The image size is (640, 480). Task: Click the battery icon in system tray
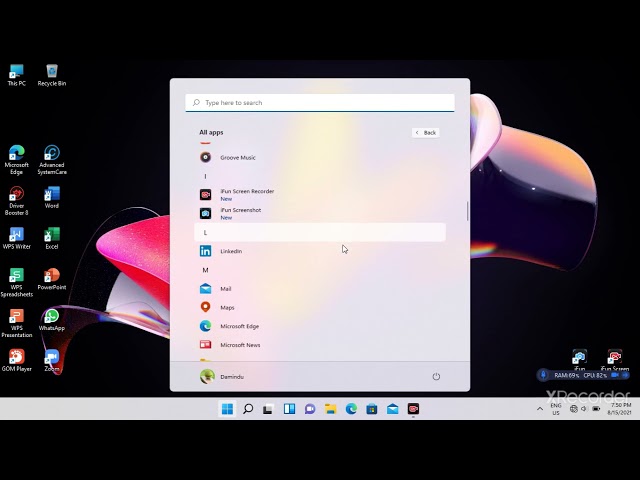(596, 409)
